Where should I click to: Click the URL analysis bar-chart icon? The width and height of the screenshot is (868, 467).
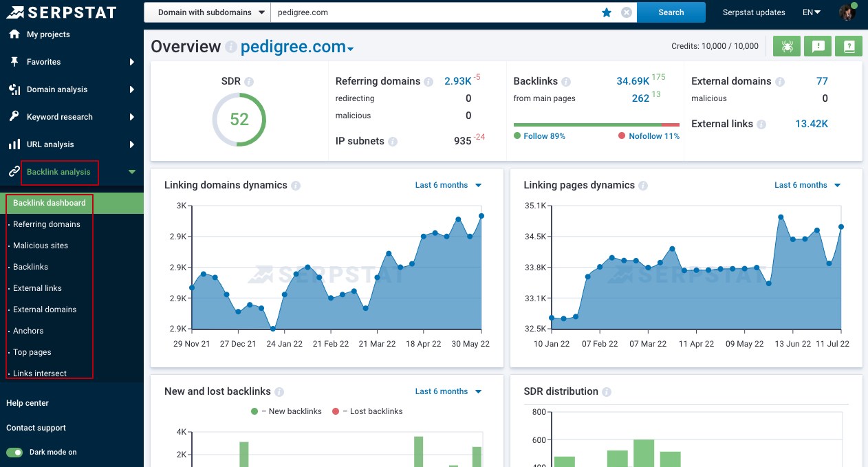point(14,144)
